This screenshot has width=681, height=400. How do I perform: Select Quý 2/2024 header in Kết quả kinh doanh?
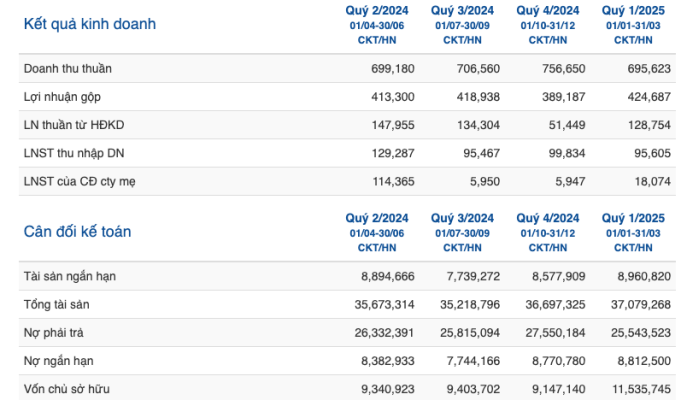(377, 10)
